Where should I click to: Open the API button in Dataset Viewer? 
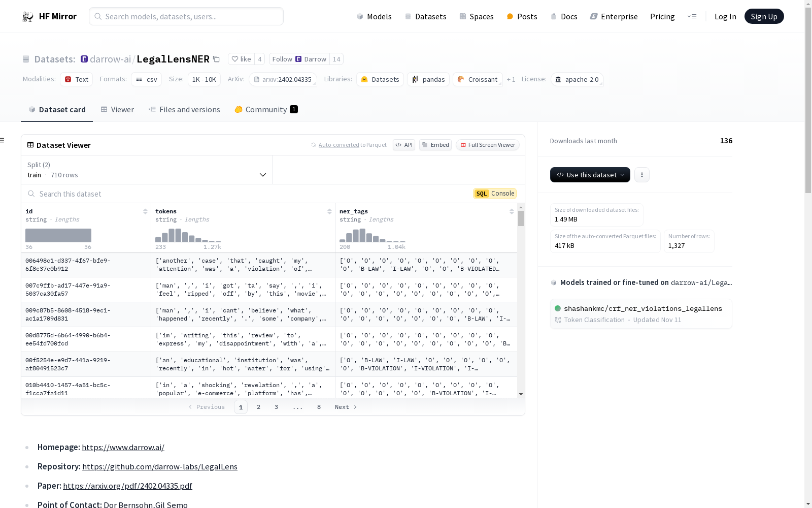pos(404,145)
